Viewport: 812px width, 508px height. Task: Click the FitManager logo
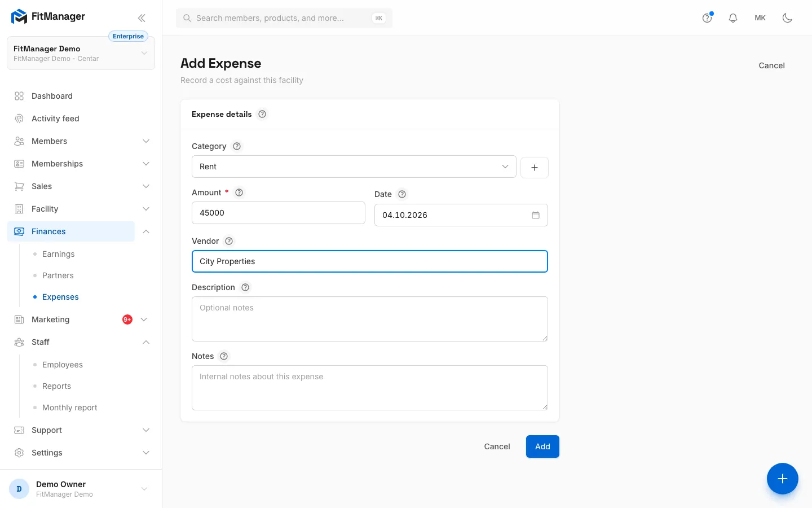coord(48,17)
